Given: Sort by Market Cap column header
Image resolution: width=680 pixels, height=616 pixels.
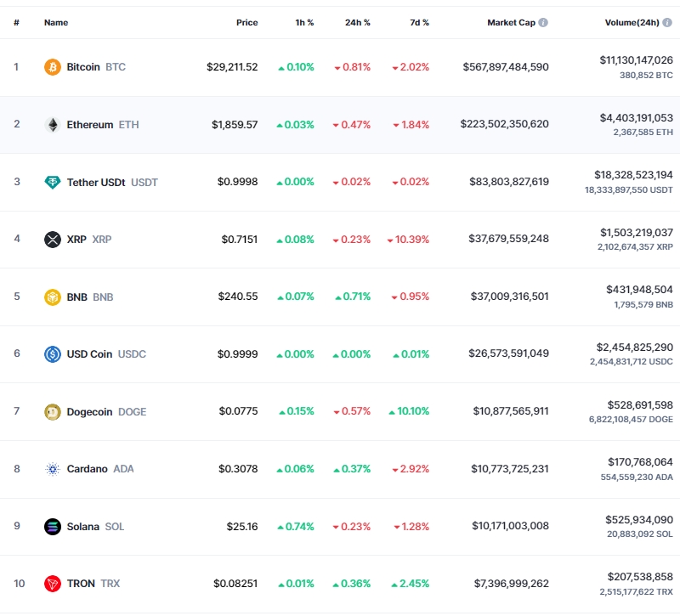Looking at the screenshot, I should tap(512, 23).
